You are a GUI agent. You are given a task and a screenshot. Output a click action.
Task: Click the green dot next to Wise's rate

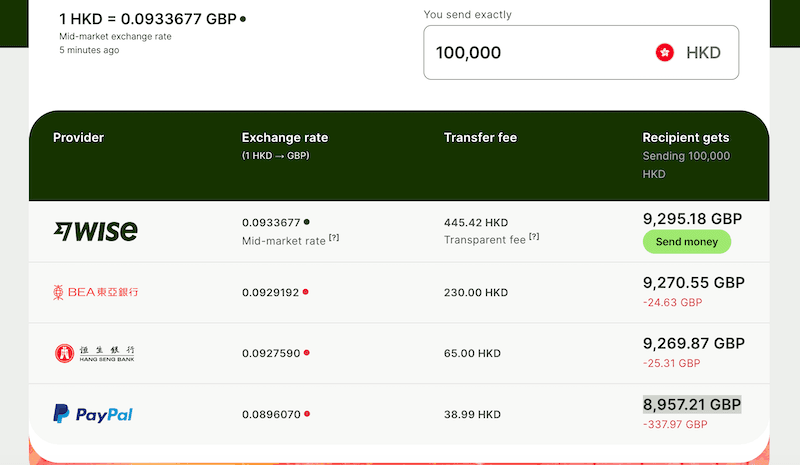point(307,222)
